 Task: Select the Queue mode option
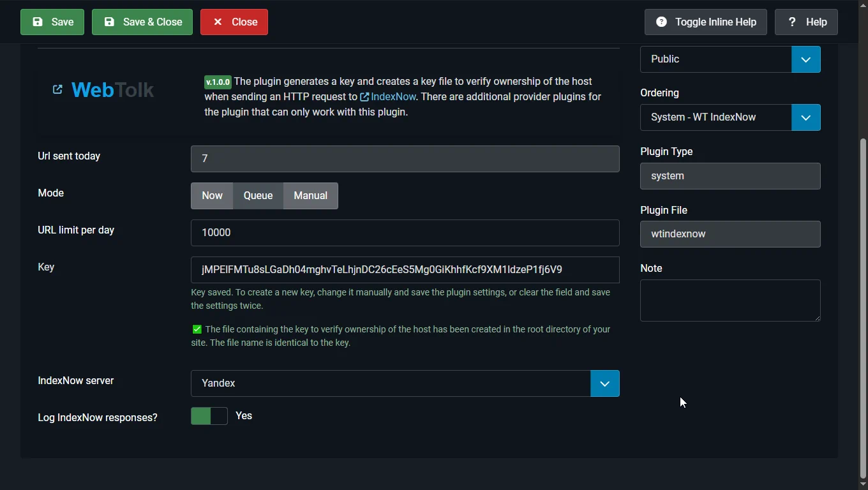(x=258, y=196)
